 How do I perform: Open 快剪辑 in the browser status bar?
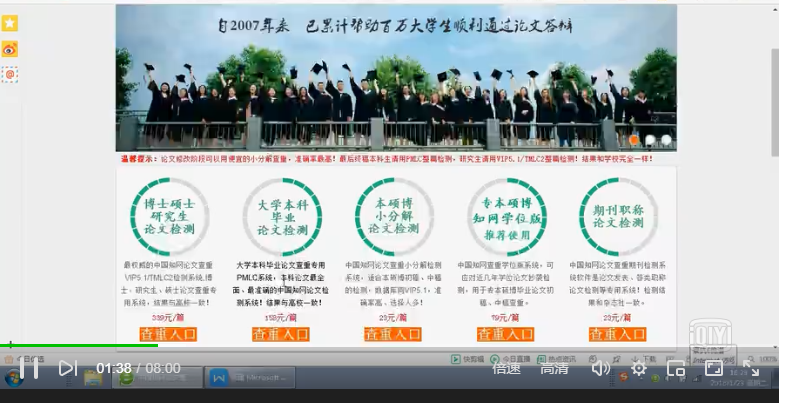[467, 359]
